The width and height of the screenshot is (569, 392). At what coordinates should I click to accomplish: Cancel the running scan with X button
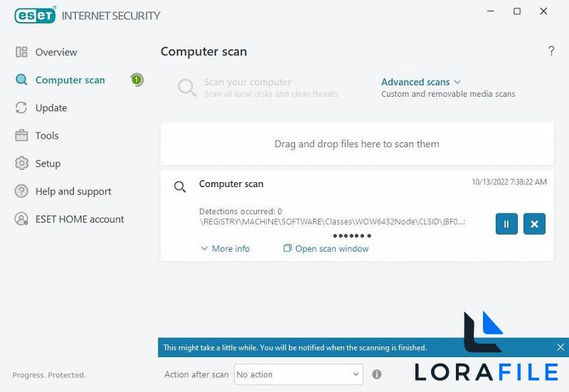(534, 224)
